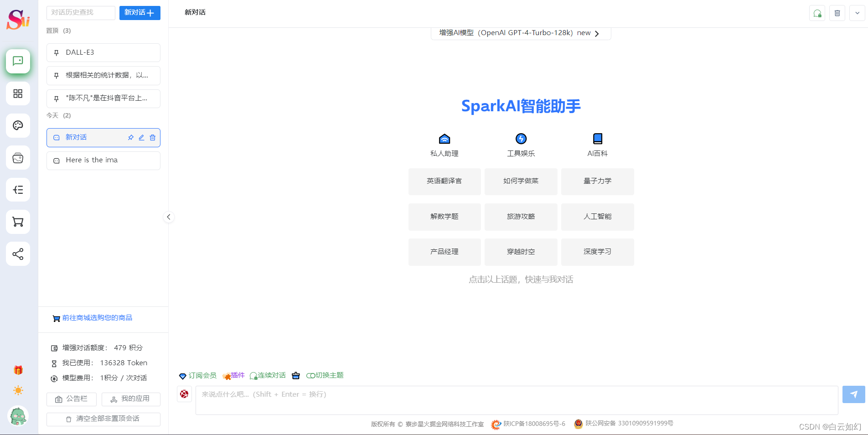The width and height of the screenshot is (868, 435).
Task: Select the 工具娱乐 category tab
Action: [x=521, y=145]
